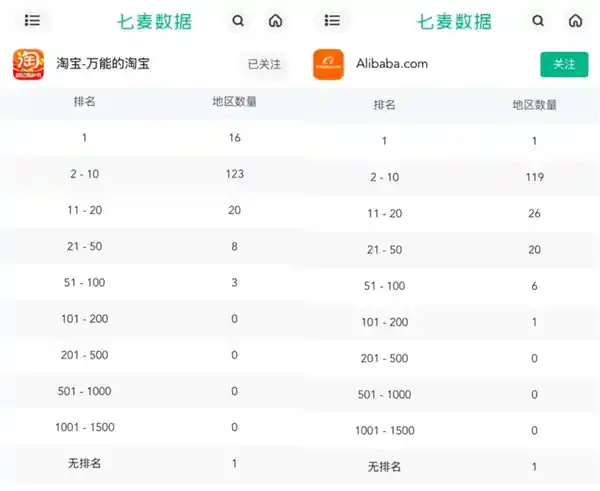Select rank range 1001 - 1500 in Alibaba.com table
Screen dimensions: 600x491
[385, 431]
